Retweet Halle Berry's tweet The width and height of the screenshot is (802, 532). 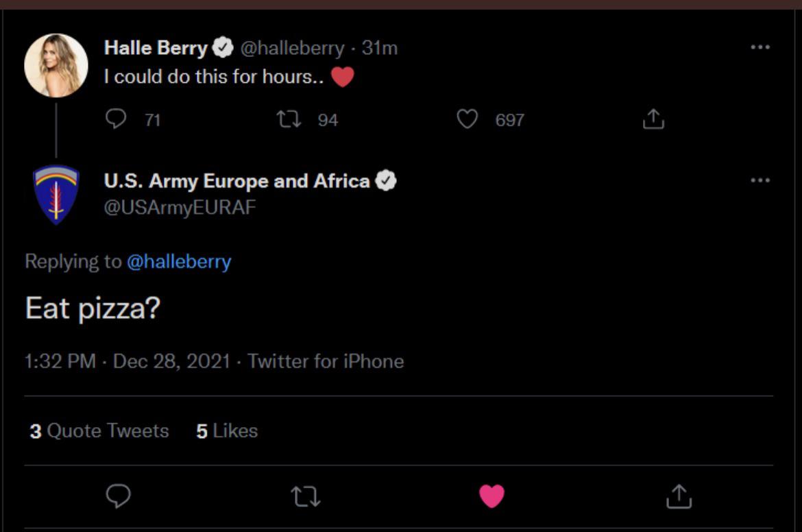click(x=289, y=119)
